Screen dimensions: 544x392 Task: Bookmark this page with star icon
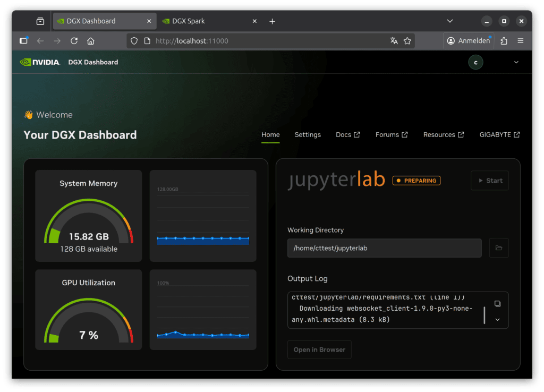pyautogui.click(x=407, y=41)
